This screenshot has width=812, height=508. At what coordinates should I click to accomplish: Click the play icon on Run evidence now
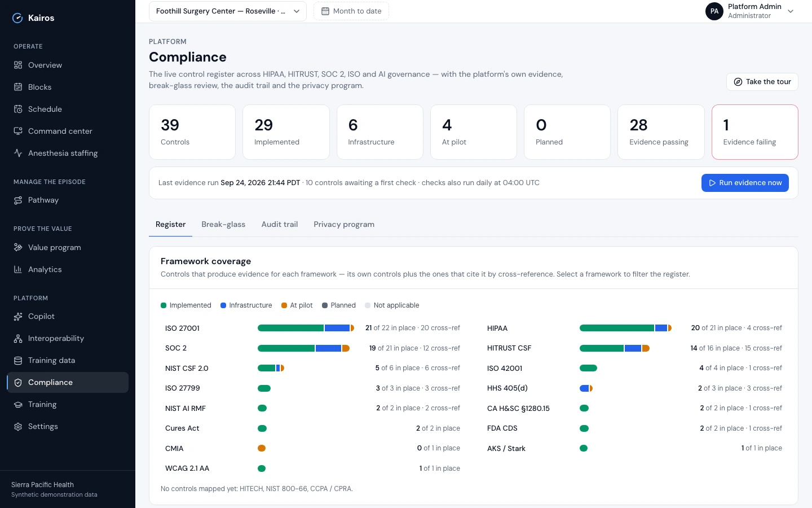tap(712, 183)
